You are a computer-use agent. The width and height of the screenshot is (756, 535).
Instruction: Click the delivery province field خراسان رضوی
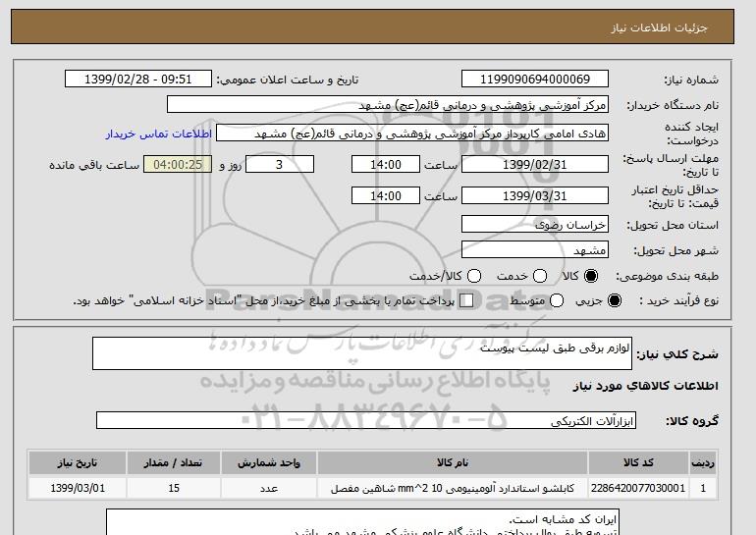[535, 225]
